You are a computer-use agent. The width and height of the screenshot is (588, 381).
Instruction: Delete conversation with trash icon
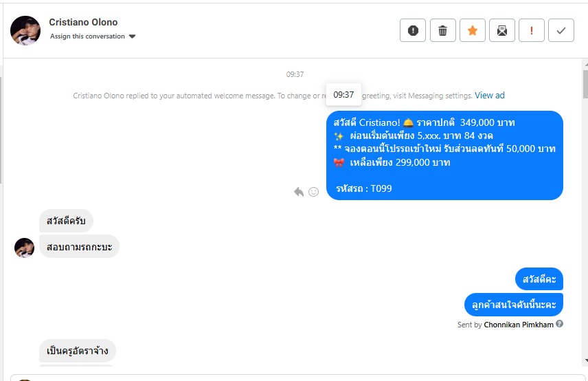point(442,30)
